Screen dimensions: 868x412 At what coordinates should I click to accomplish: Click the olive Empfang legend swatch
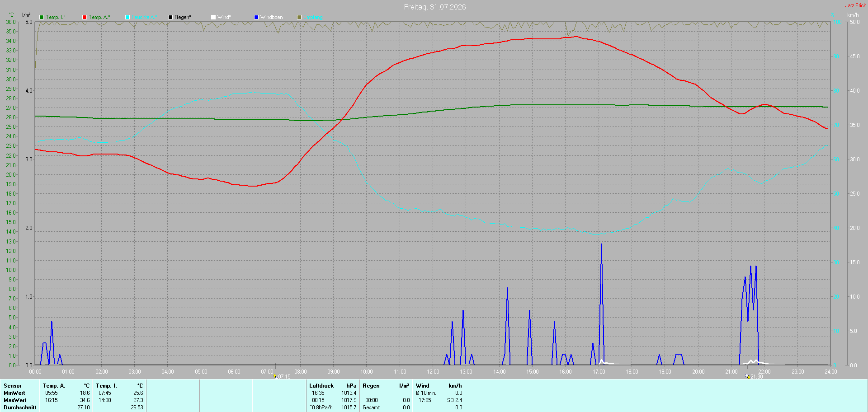[x=299, y=17]
